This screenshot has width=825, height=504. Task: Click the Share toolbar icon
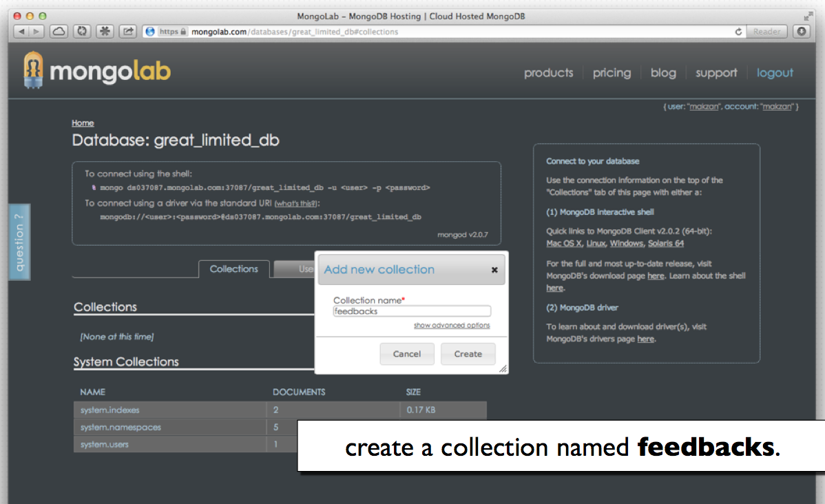[128, 32]
